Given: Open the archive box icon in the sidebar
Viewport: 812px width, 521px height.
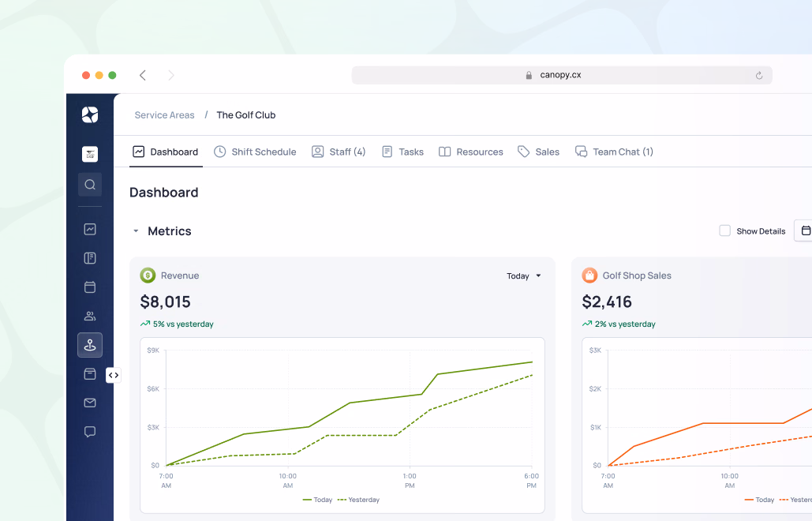Looking at the screenshot, I should coord(90,374).
